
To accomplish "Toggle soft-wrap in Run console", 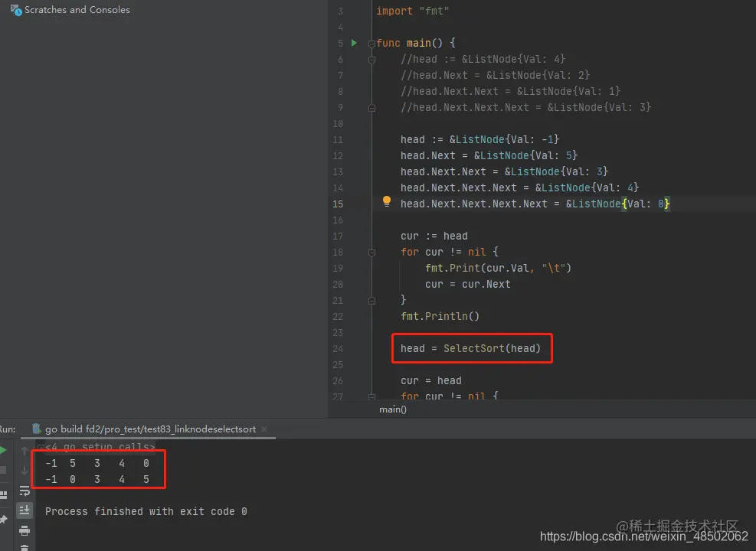I will coord(25,491).
